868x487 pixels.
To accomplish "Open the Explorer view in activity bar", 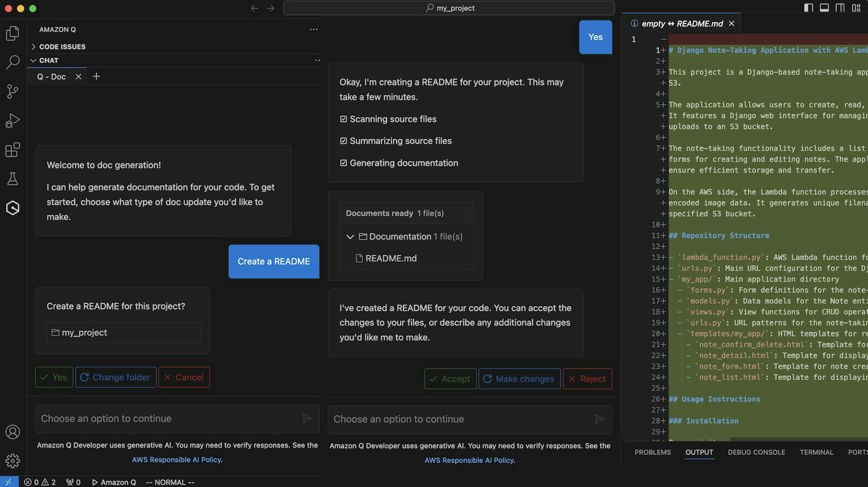I will 12,33.
